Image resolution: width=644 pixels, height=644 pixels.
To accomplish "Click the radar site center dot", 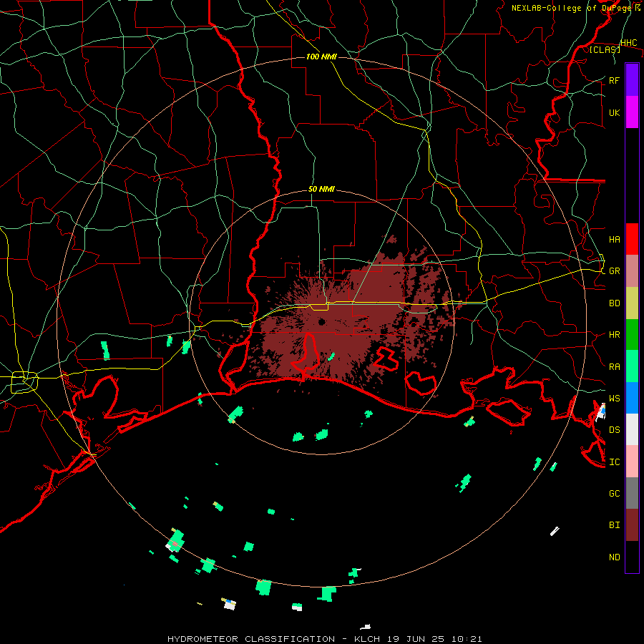I will [321, 321].
